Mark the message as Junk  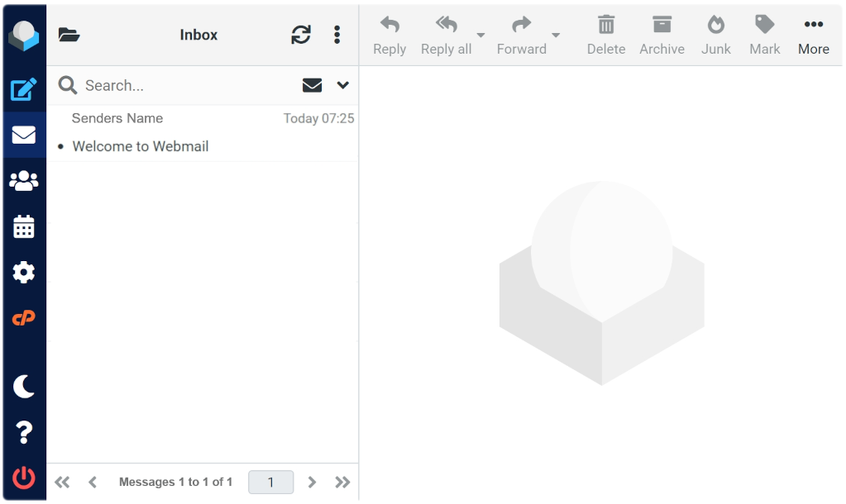click(x=715, y=35)
